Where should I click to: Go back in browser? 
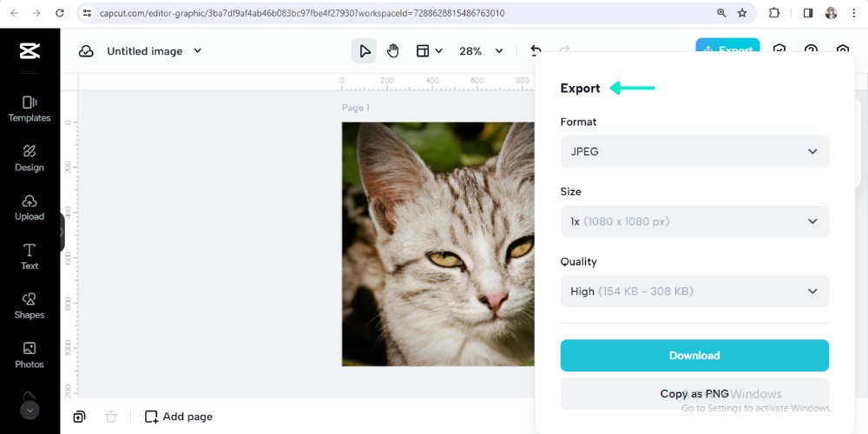(x=14, y=13)
